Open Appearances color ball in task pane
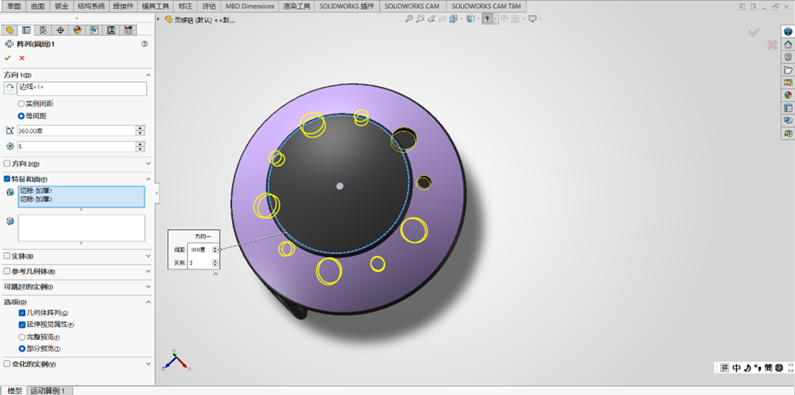 (x=788, y=95)
